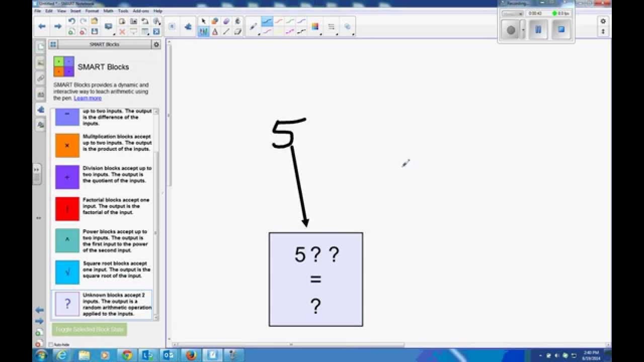This screenshot has width=644, height=362.
Task: Click the record button in recorder
Action: (x=511, y=30)
